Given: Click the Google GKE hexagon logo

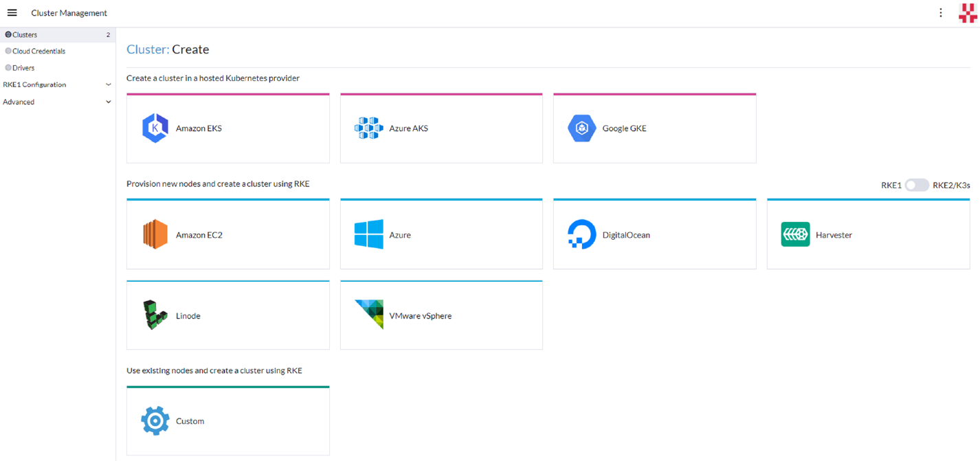Looking at the screenshot, I should (581, 128).
